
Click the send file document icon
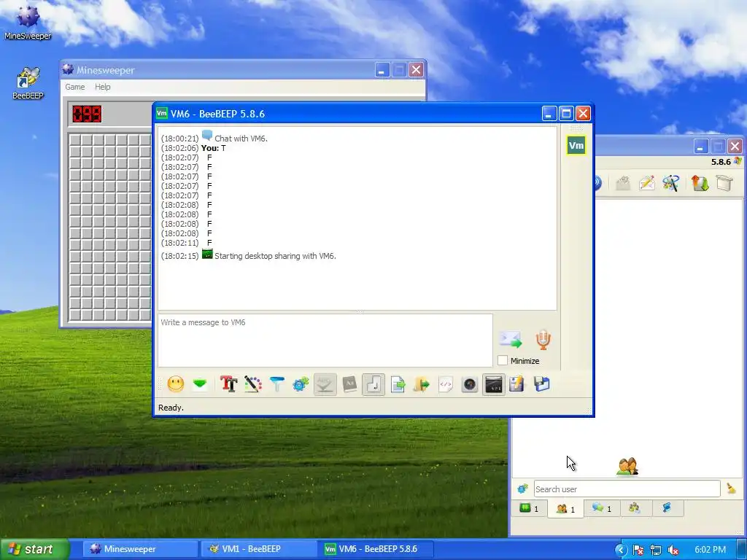(x=398, y=384)
